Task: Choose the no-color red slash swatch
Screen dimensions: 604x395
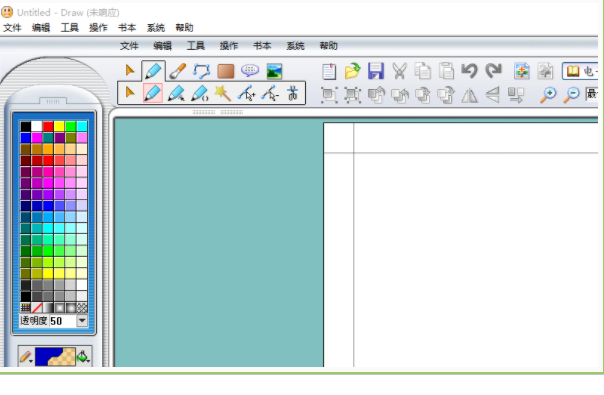Action: (37, 308)
